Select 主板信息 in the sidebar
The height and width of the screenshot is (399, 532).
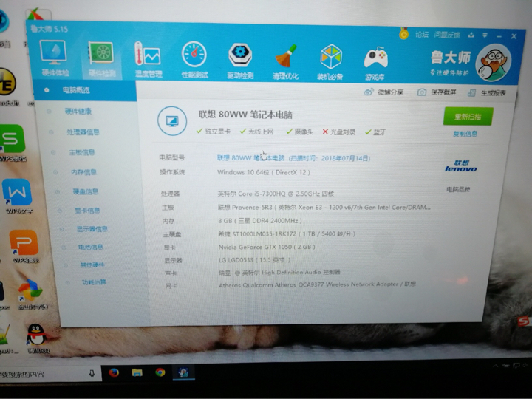(82, 152)
